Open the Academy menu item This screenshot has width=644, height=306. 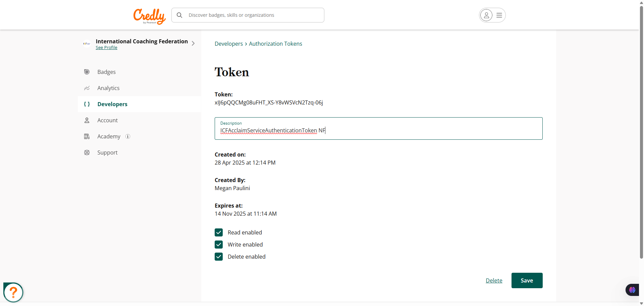[140, 136]
